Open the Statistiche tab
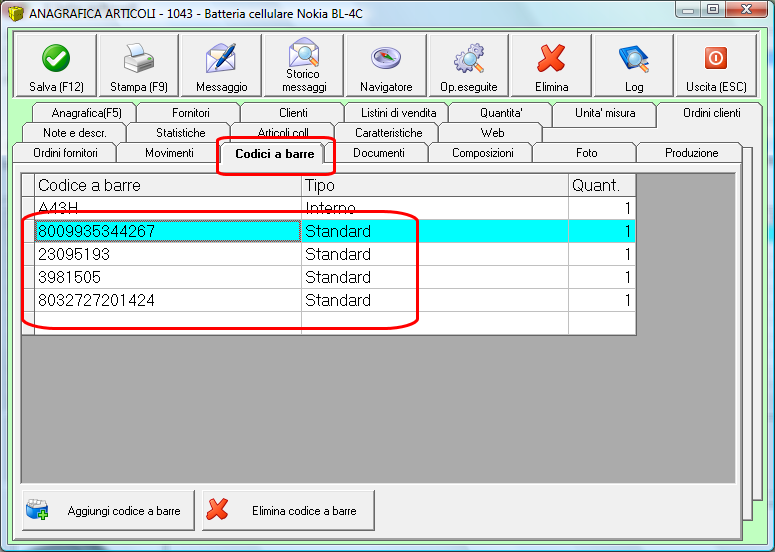 179,132
